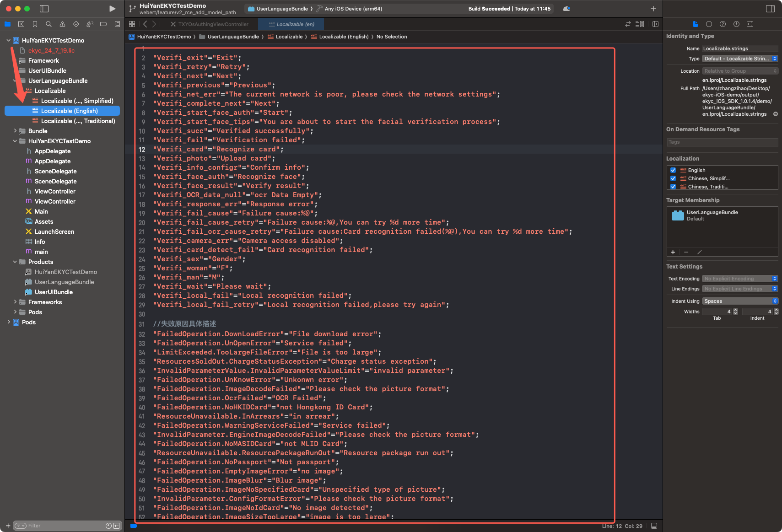Open the Quick Help inspector

[723, 24]
